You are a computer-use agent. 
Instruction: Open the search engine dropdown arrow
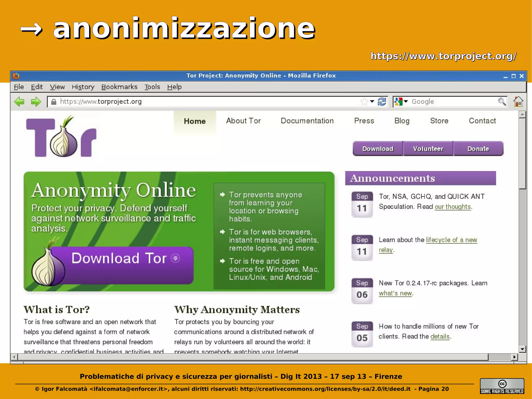(x=406, y=101)
